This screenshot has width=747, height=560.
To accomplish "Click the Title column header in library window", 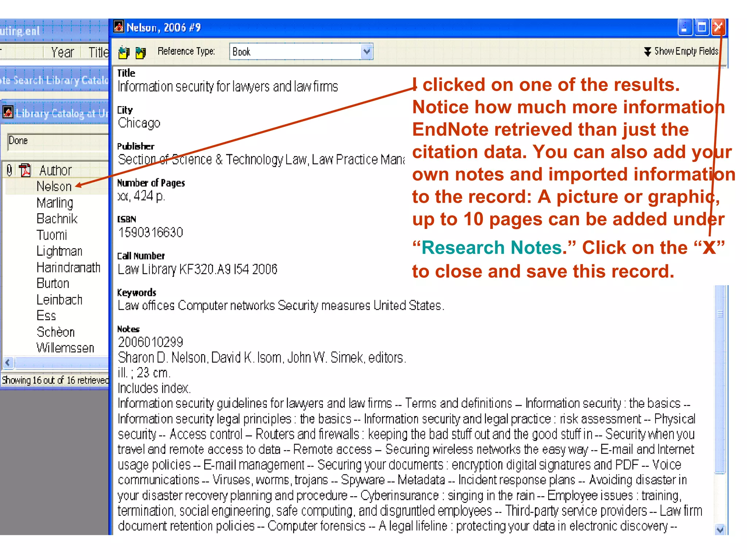I will click(x=98, y=52).
